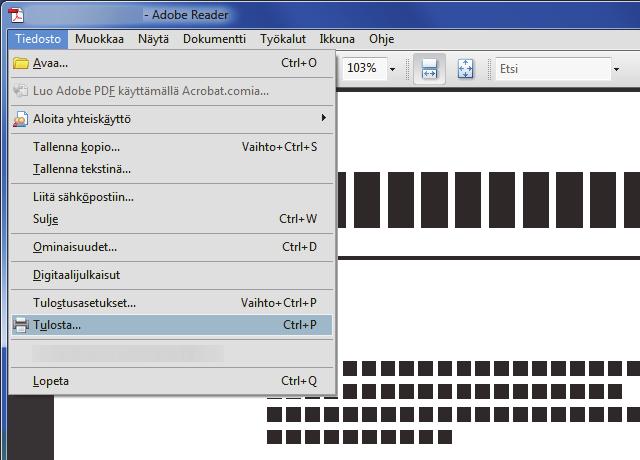Open the Muokkaa menu
The width and height of the screenshot is (640, 460).
(x=99, y=39)
